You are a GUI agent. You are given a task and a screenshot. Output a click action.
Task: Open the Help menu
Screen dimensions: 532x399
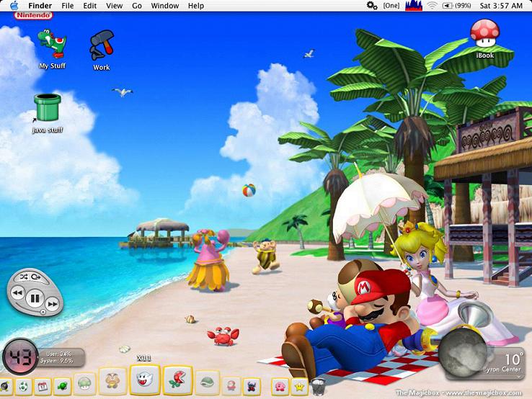(196, 6)
